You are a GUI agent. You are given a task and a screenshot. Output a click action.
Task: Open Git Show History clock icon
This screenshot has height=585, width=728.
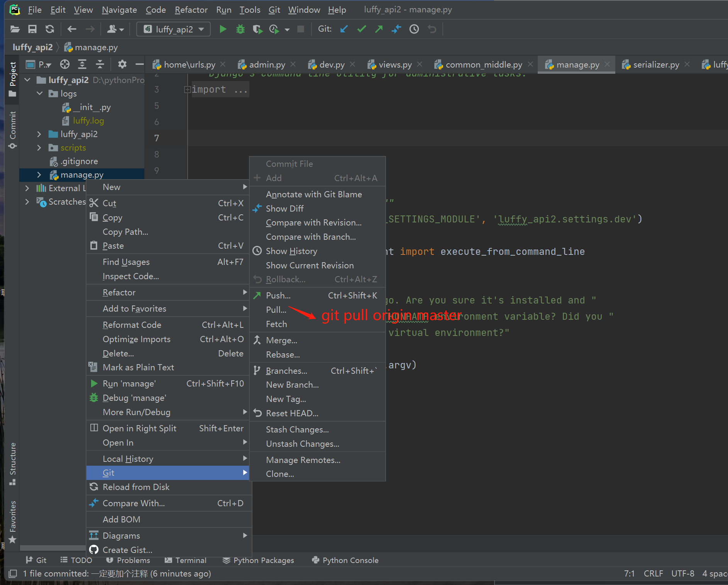(x=414, y=29)
